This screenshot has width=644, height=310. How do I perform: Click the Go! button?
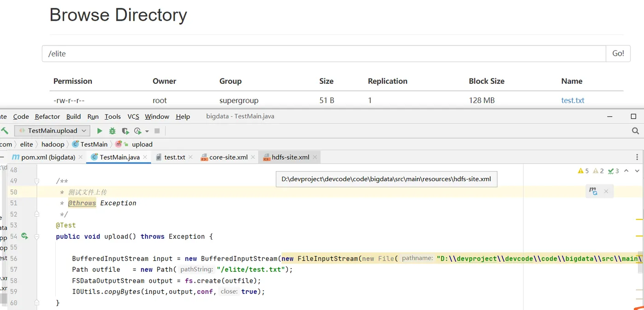(x=618, y=53)
